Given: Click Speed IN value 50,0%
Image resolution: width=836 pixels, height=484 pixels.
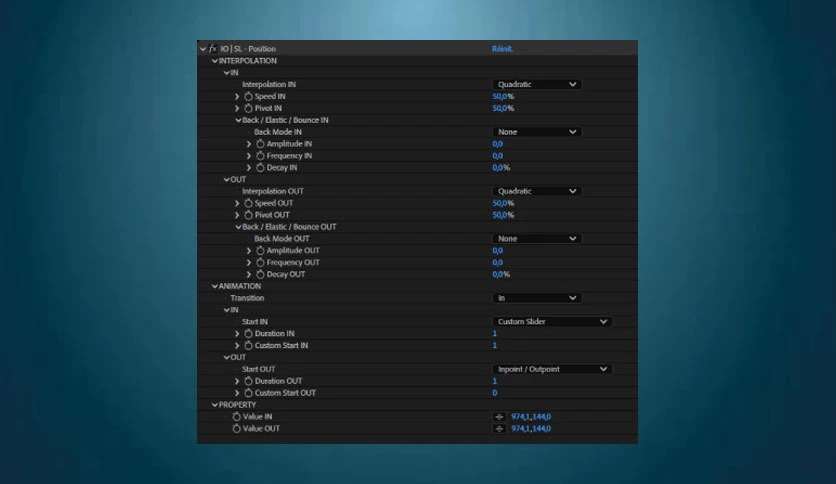Looking at the screenshot, I should tap(503, 96).
